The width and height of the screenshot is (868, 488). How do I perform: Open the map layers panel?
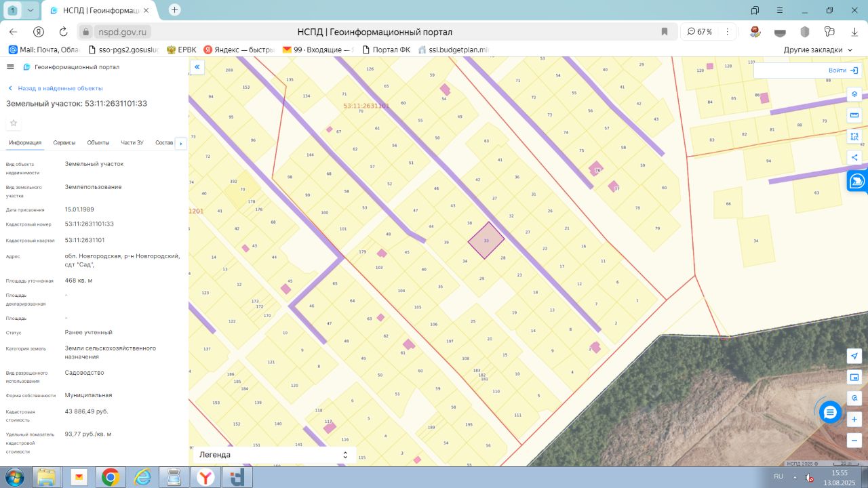pyautogui.click(x=854, y=94)
